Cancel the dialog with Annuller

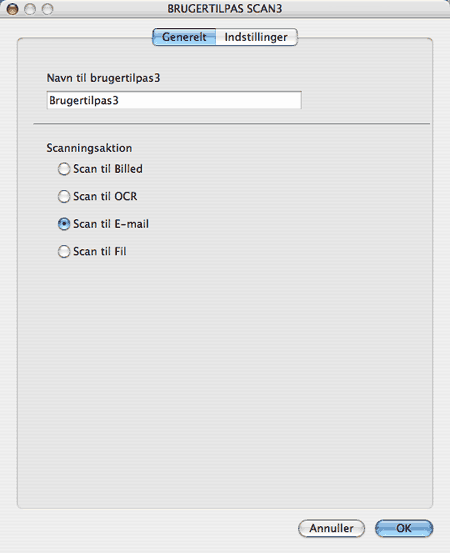point(332,528)
